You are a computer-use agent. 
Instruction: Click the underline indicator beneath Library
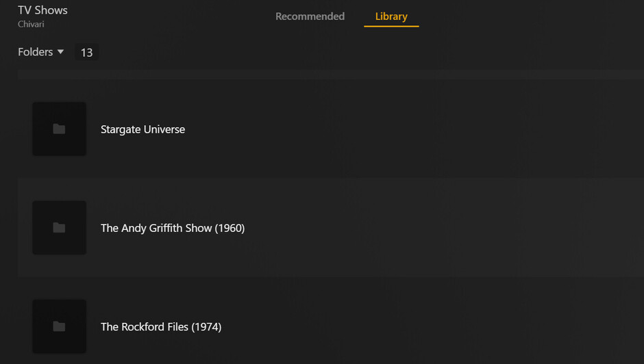pos(391,26)
